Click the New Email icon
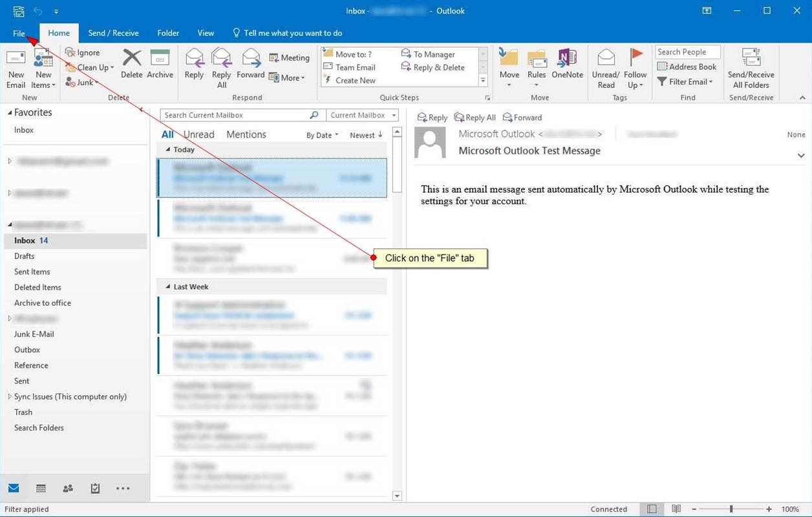 pyautogui.click(x=16, y=58)
